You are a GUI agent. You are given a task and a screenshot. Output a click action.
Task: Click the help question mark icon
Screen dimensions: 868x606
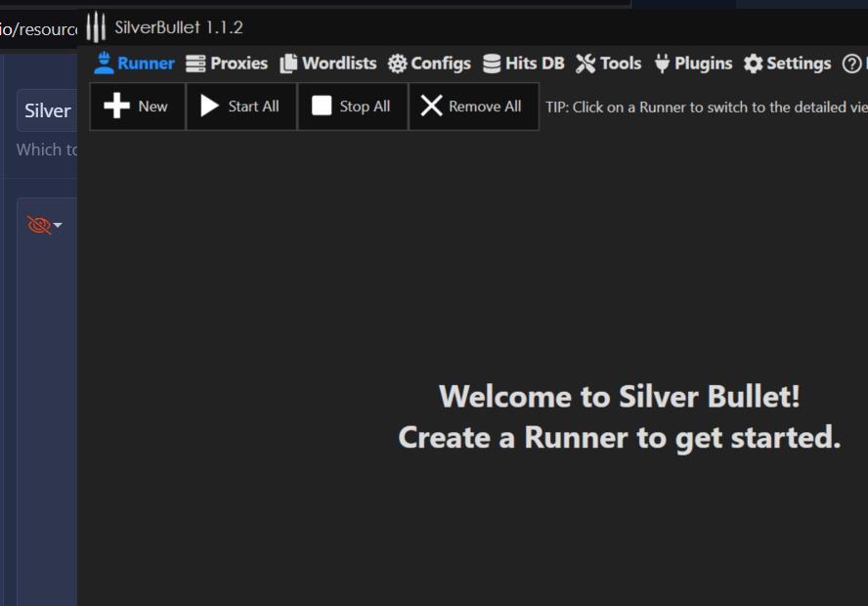[x=849, y=63]
